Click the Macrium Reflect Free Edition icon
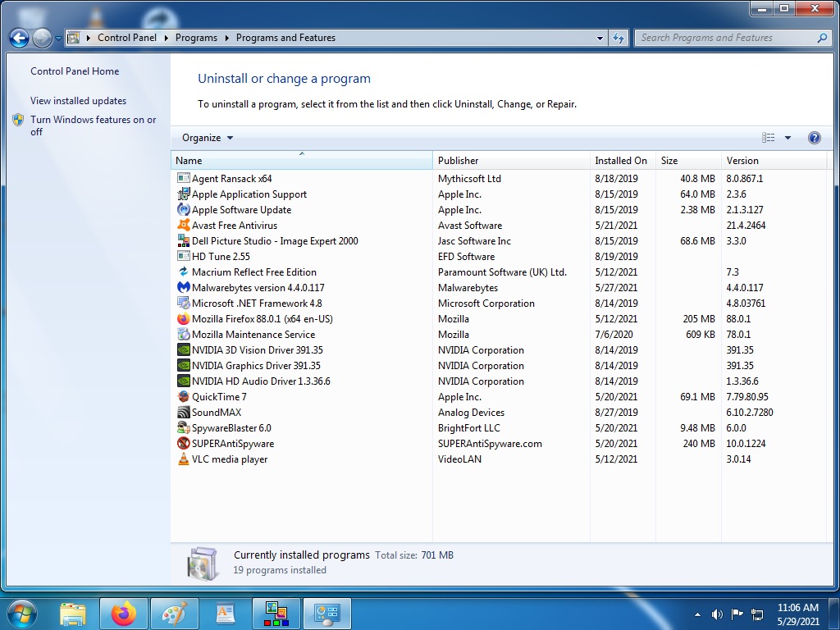Image resolution: width=840 pixels, height=630 pixels. [x=183, y=272]
